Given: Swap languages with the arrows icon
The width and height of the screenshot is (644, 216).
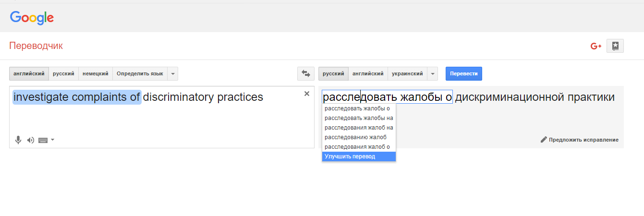Looking at the screenshot, I should pos(305,74).
